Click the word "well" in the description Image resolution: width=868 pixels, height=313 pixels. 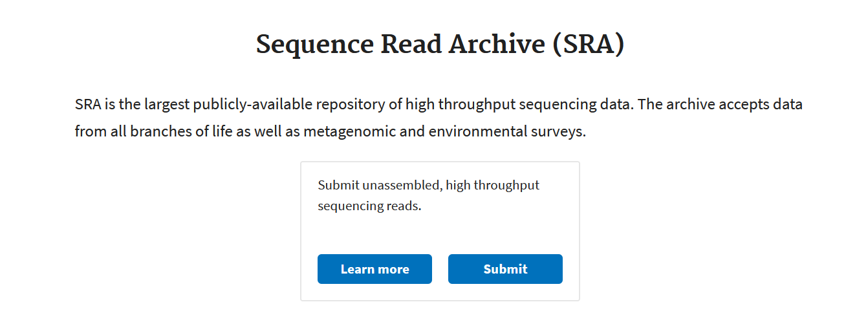(268, 132)
